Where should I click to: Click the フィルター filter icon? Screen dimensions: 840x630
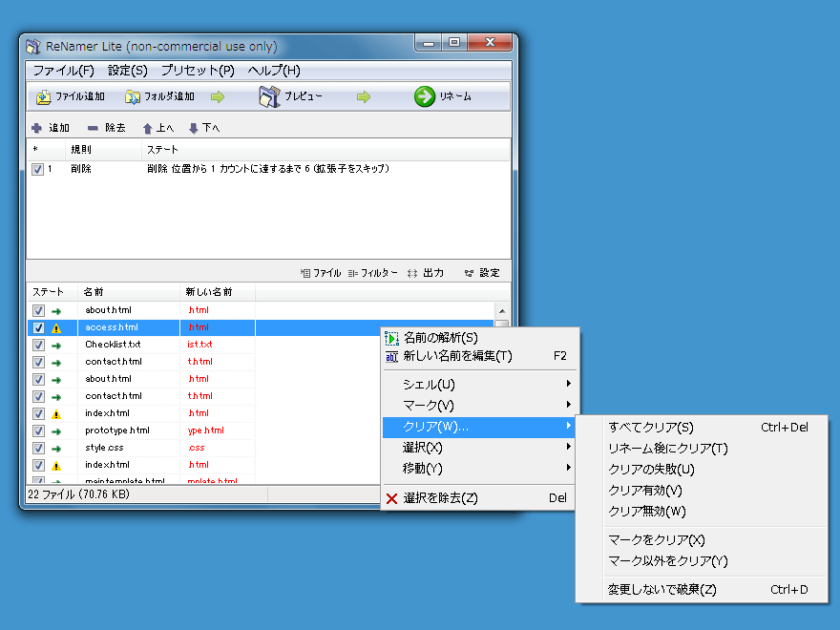352,273
